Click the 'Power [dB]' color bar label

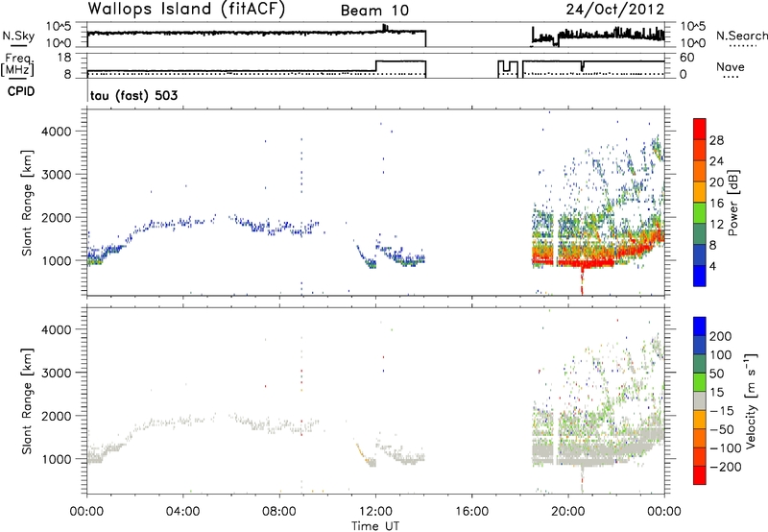point(732,203)
